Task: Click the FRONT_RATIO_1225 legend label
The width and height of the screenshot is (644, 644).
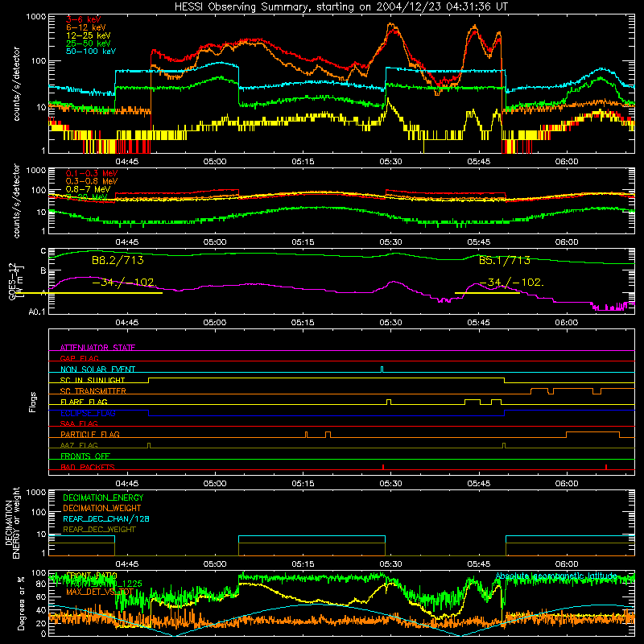Action: point(104,584)
